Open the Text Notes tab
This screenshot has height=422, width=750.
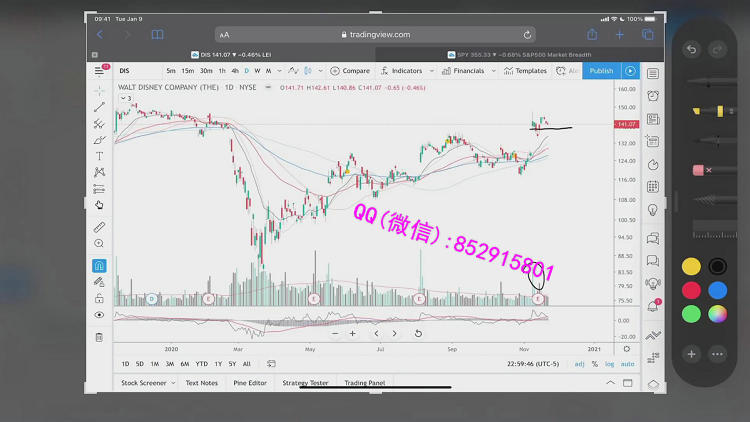(x=201, y=383)
